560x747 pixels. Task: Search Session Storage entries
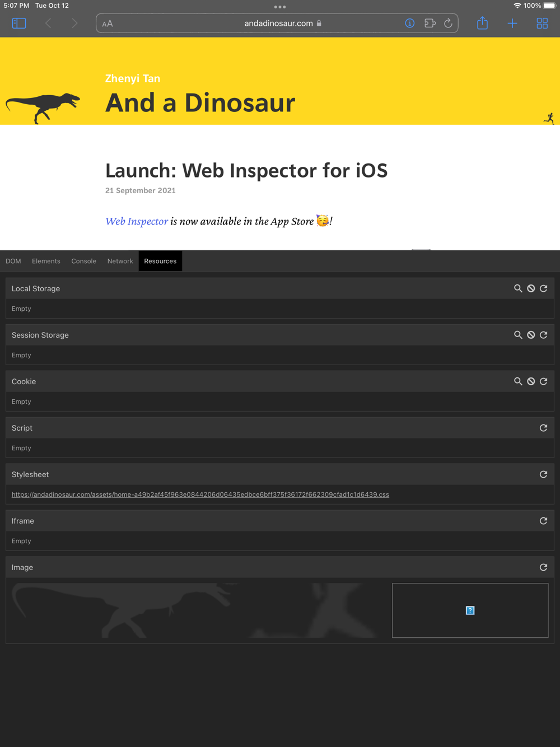point(518,335)
